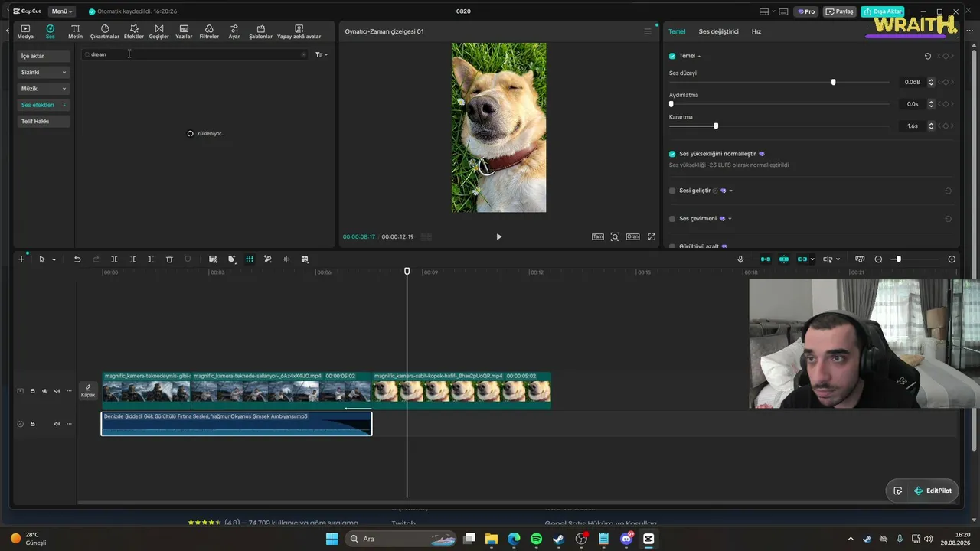The image size is (980, 551).
Task: Undo the last action
Action: [x=77, y=259]
